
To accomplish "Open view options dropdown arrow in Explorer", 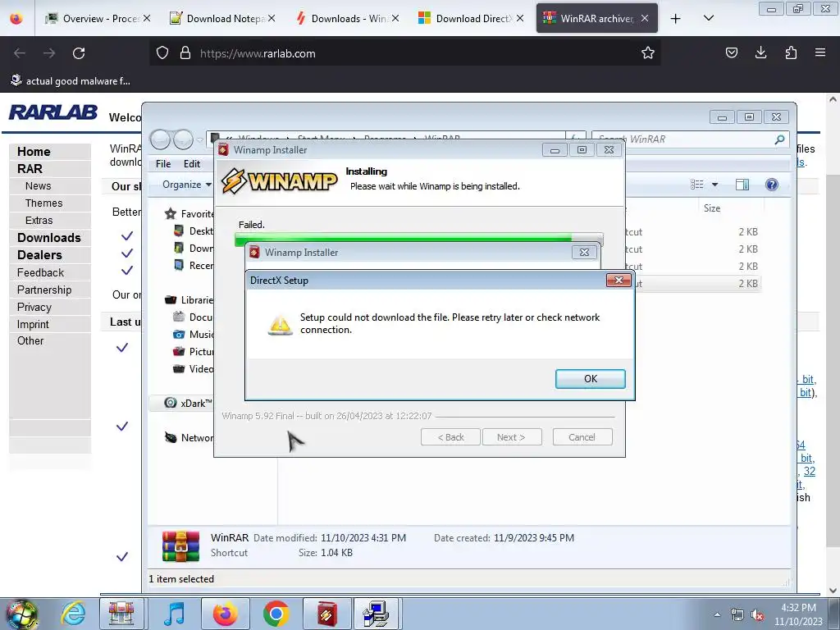I will pyautogui.click(x=714, y=185).
